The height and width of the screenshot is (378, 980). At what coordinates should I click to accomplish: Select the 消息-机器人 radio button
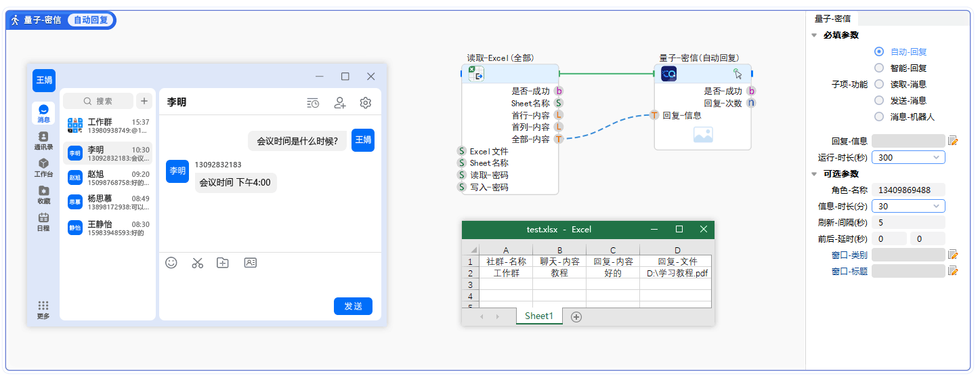coord(879,117)
